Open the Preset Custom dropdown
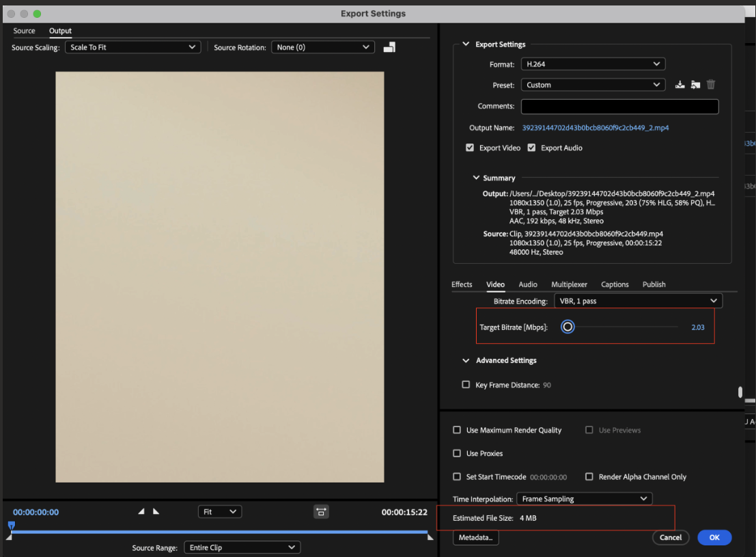This screenshot has width=756, height=557. (593, 85)
